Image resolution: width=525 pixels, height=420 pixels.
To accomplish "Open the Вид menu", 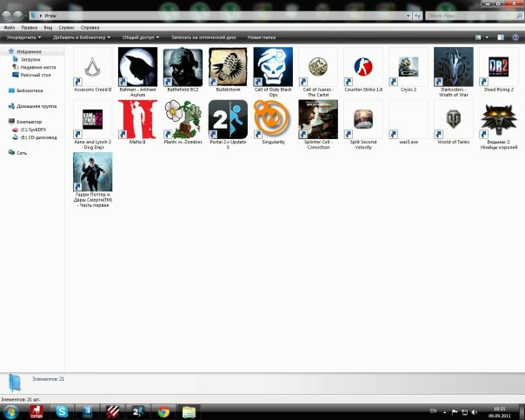I will click(x=48, y=28).
